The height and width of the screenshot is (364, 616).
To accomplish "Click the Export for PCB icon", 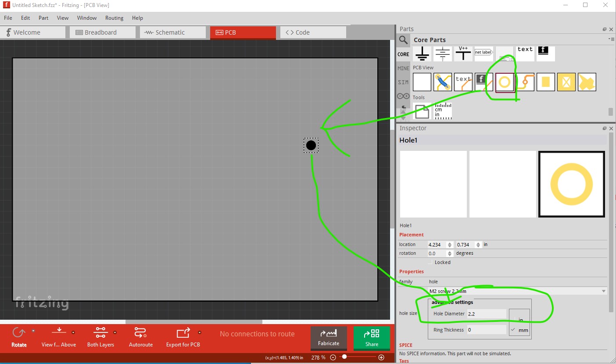I will pyautogui.click(x=183, y=332).
